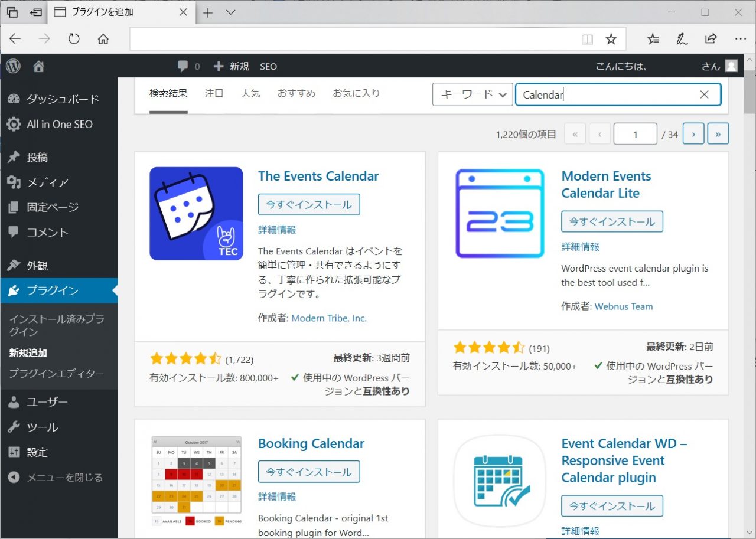Image resolution: width=756 pixels, height=539 pixels.
Task: Click the 新規 plus item in admin bar
Action: click(x=231, y=66)
